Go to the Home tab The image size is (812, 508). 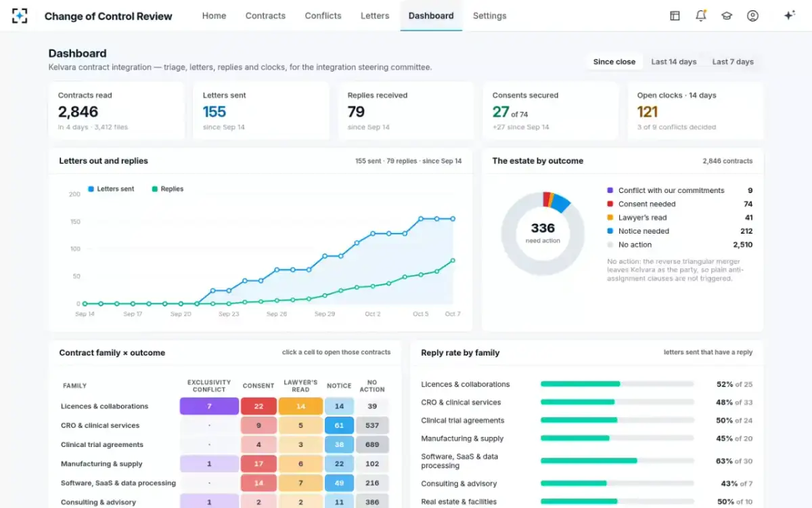pos(214,16)
